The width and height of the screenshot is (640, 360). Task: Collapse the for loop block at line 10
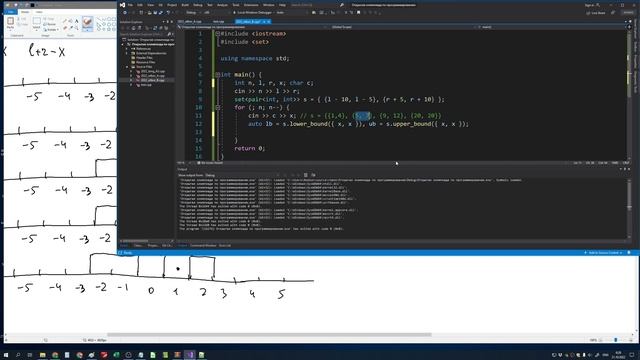tap(218, 107)
